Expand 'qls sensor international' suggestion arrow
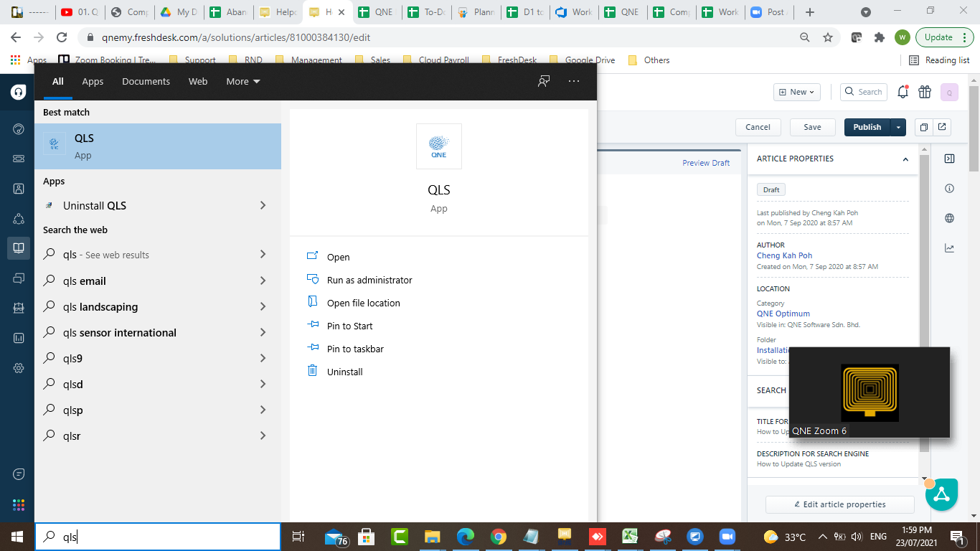The image size is (980, 551). (x=263, y=332)
